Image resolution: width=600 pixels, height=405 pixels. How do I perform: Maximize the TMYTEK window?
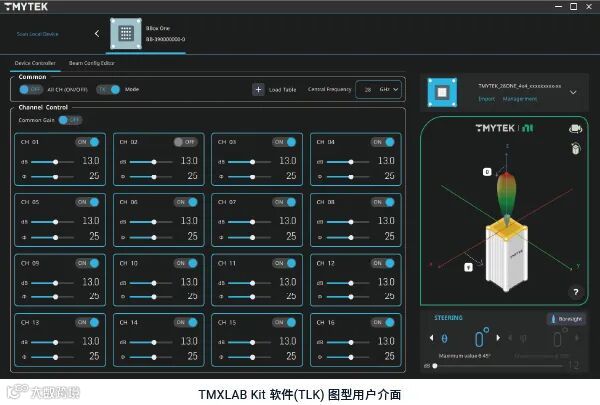573,7
